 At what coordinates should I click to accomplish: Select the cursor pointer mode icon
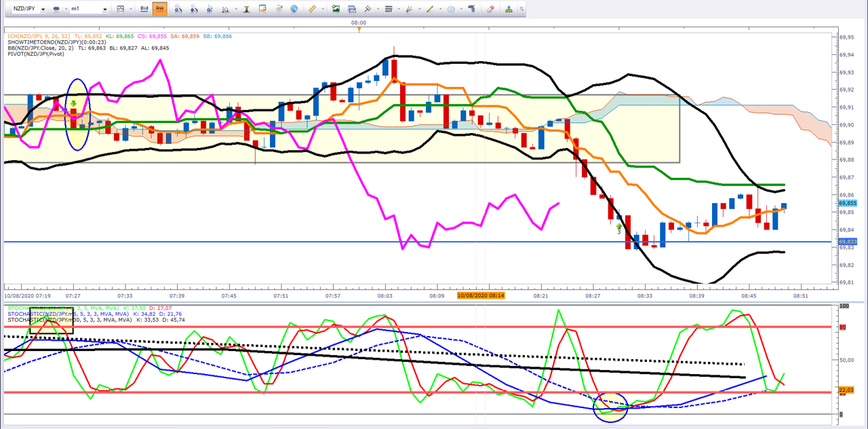pyautogui.click(x=210, y=9)
